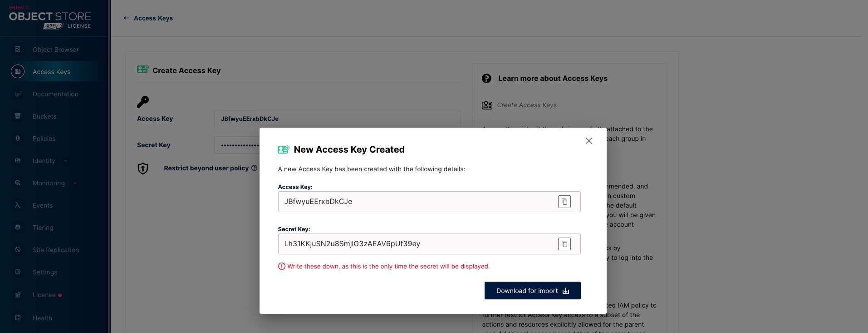Click the Site Replication icon
This screenshot has width=868, height=333.
(18, 250)
